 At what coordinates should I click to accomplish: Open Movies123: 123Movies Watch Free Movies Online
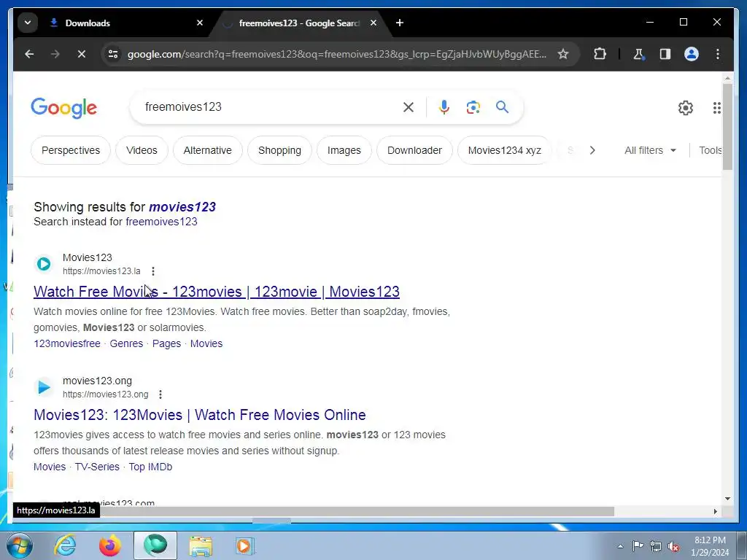coord(200,415)
